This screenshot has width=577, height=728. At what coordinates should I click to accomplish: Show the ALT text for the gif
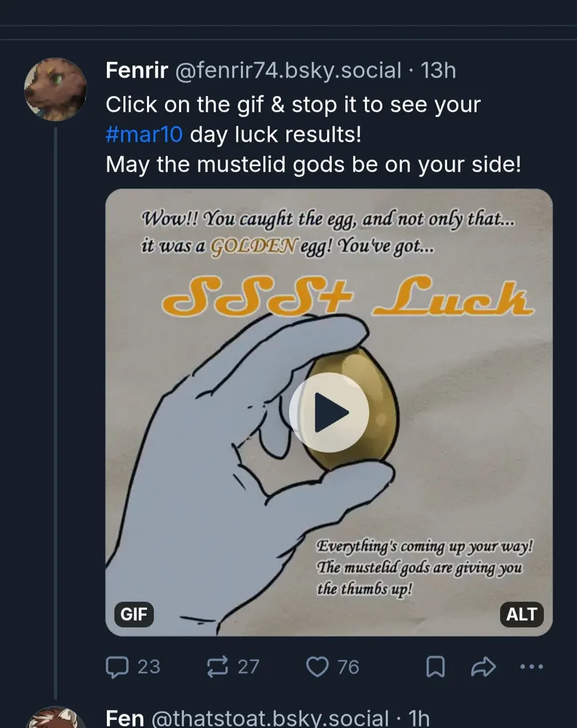[522, 614]
